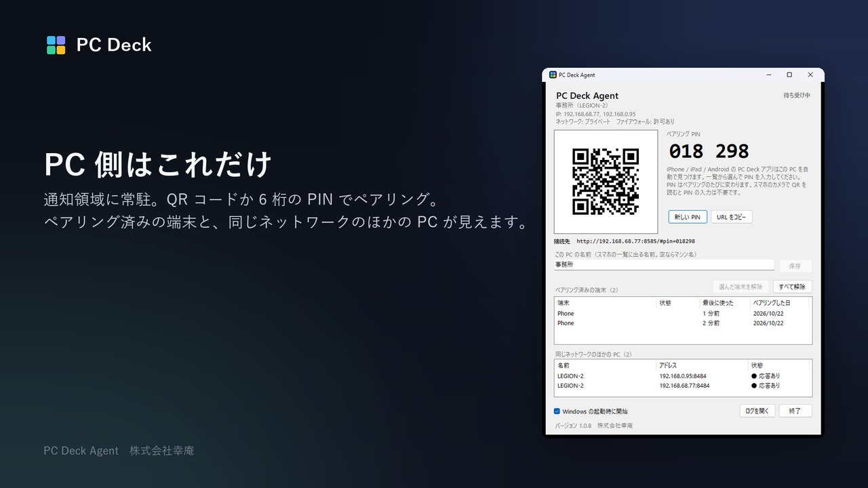
Task: Select LEGION-2 row with address 192.168.68.77:8484
Action: click(683, 386)
